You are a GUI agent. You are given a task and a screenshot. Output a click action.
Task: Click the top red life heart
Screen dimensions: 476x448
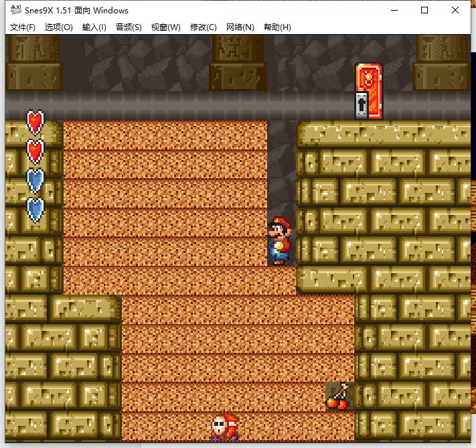(35, 123)
